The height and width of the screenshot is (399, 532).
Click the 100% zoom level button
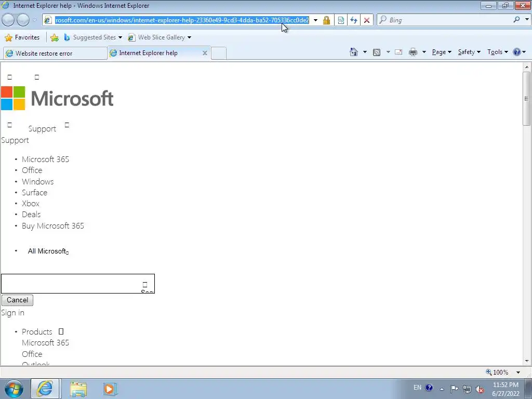tap(497, 372)
